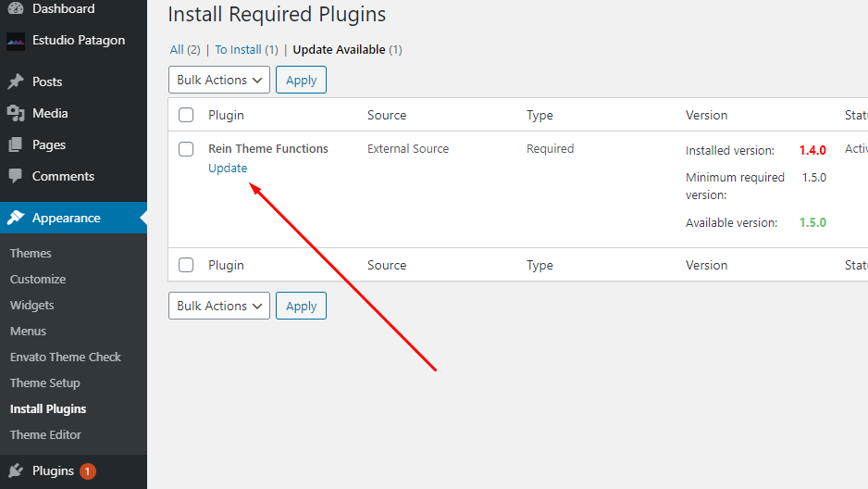Check the Rein Theme Functions row checkbox
This screenshot has width=868, height=489.
point(186,149)
